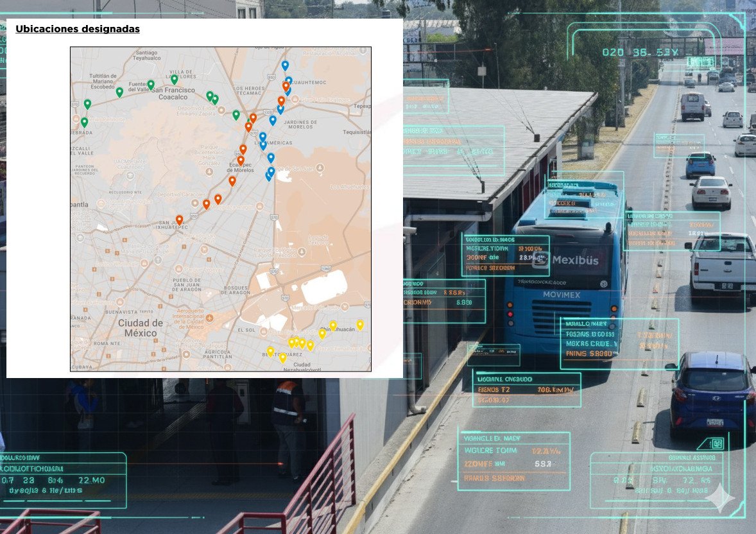Image resolution: width=756 pixels, height=534 pixels.
Task: Select the topmost blue map pin
Action: click(x=285, y=65)
